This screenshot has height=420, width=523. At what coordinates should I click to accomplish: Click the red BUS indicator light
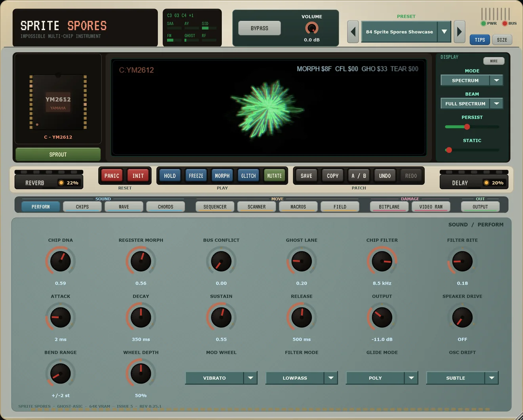coord(505,23)
